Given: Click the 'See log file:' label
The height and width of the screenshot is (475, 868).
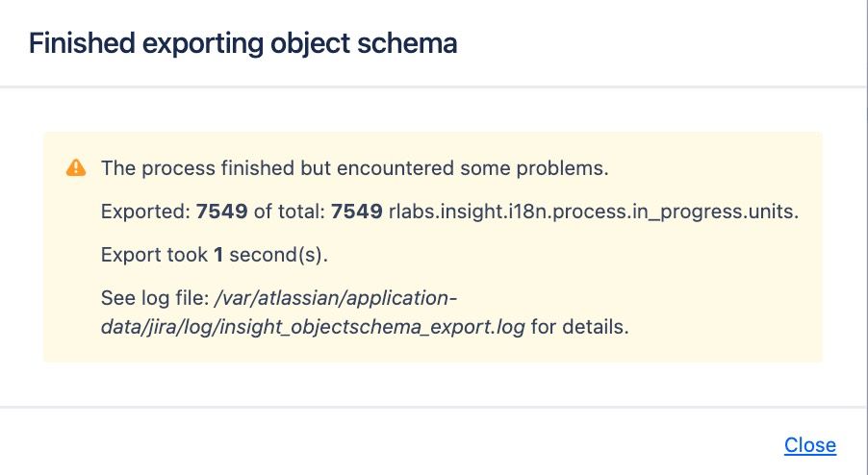Looking at the screenshot, I should [x=154, y=299].
